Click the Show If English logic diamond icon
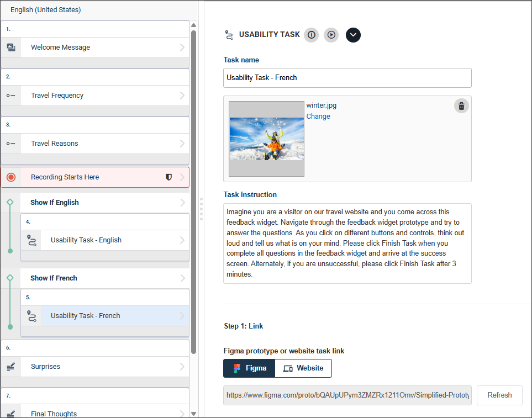Viewport: 532px width, 418px height. [10, 203]
